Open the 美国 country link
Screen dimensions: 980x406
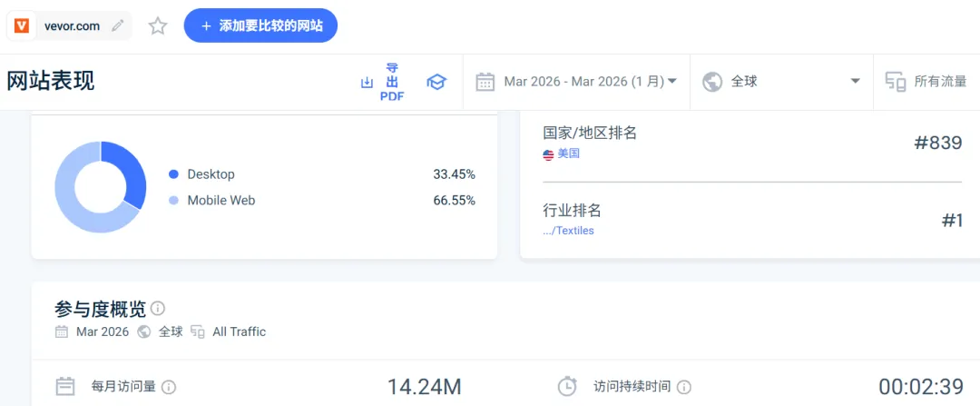[x=569, y=153]
